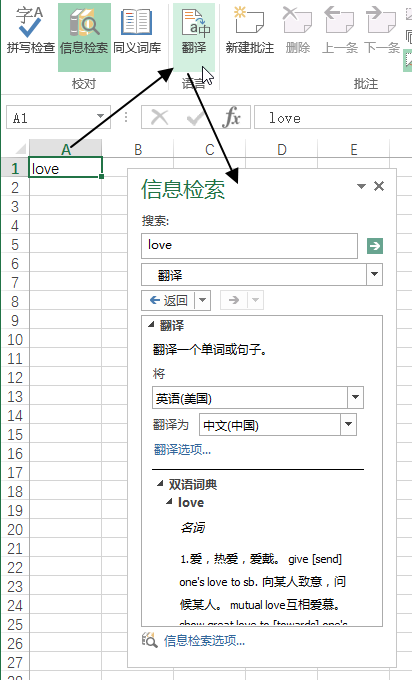Open the research pane options arrow
The height and width of the screenshot is (680, 412).
361,186
